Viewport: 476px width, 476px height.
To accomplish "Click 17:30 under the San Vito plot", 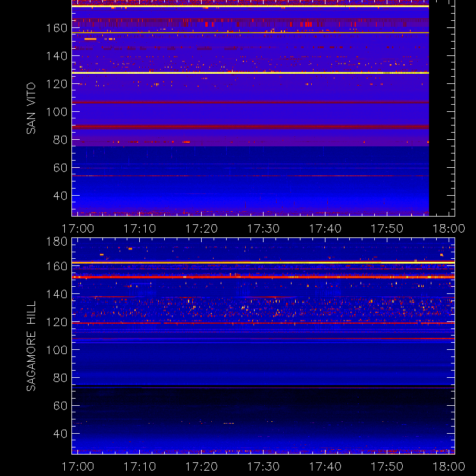I will click(264, 228).
